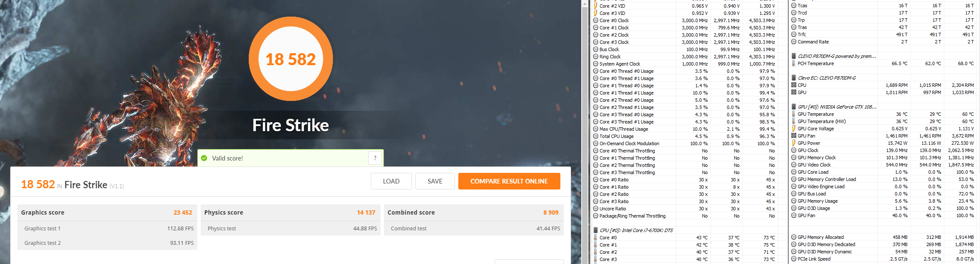The width and height of the screenshot is (980, 264).
Task: Click the Graphics score value 23 452
Action: [183, 212]
